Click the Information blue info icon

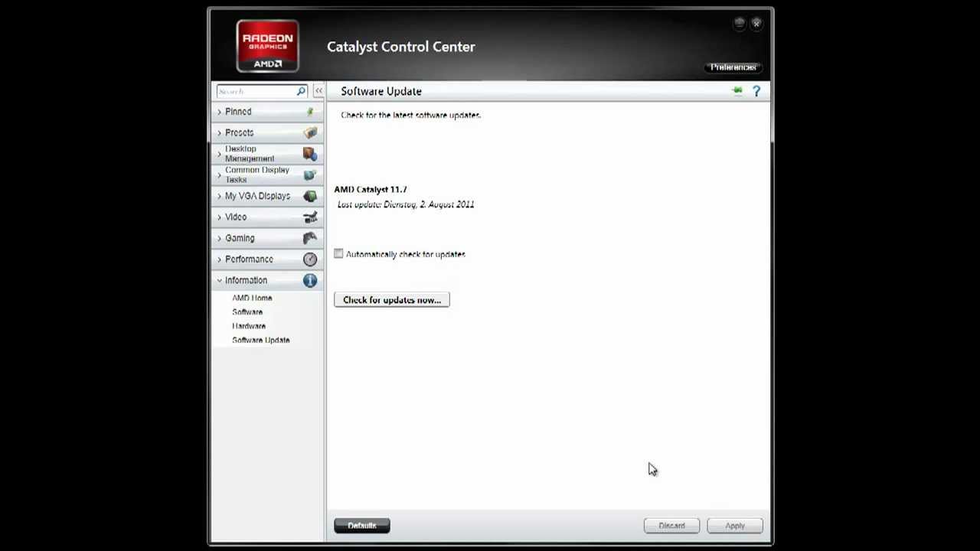click(310, 280)
